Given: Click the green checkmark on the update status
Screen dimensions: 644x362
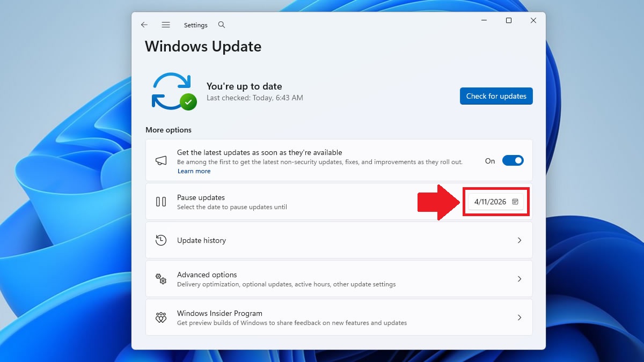Looking at the screenshot, I should click(189, 101).
